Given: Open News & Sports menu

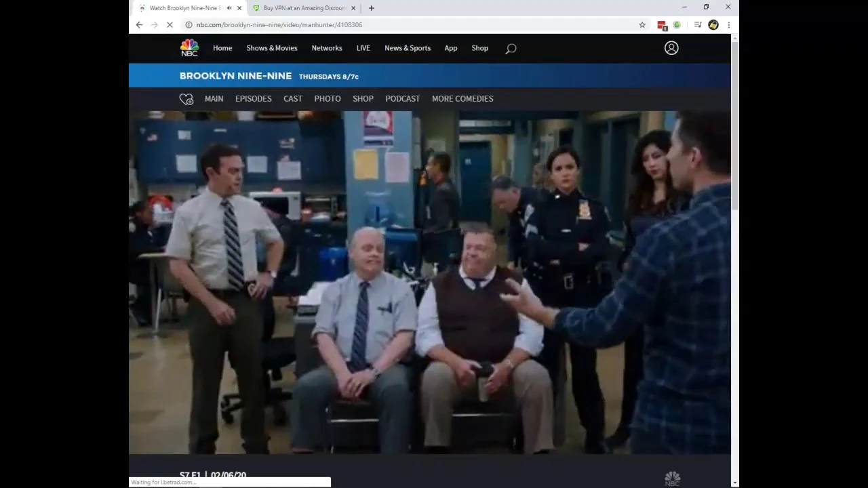Looking at the screenshot, I should tap(408, 48).
